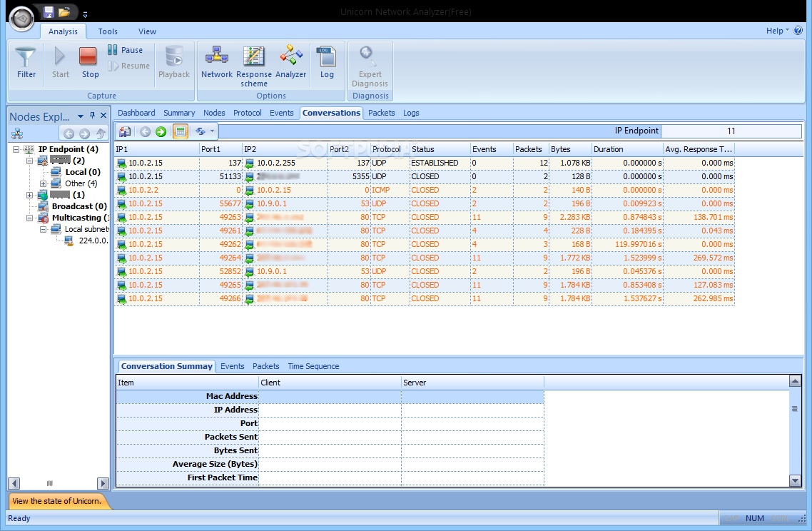Open the Events tab in the main tab row

pos(281,113)
